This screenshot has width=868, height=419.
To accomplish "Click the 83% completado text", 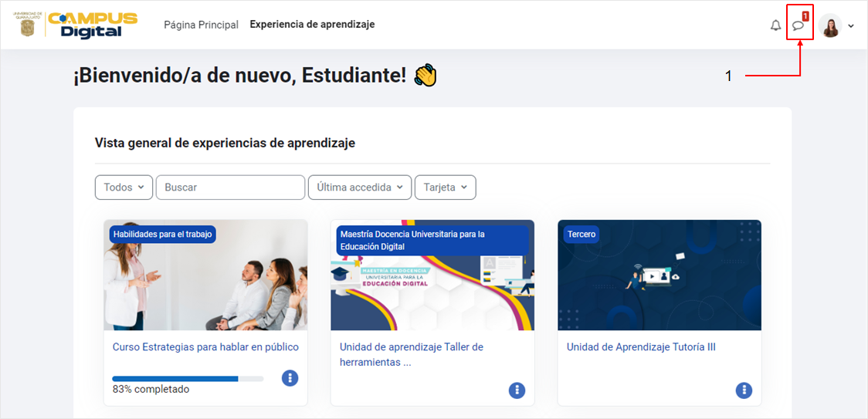I will coord(151,389).
